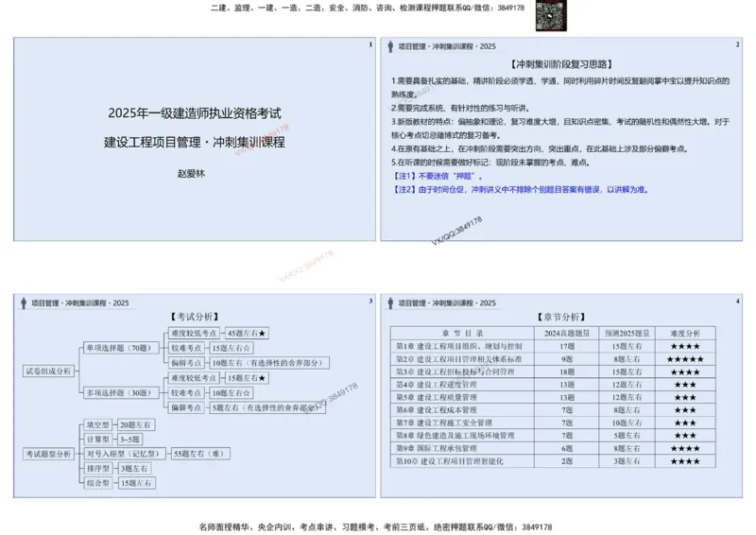Click 第4章 建设工程进度管理

436,385
